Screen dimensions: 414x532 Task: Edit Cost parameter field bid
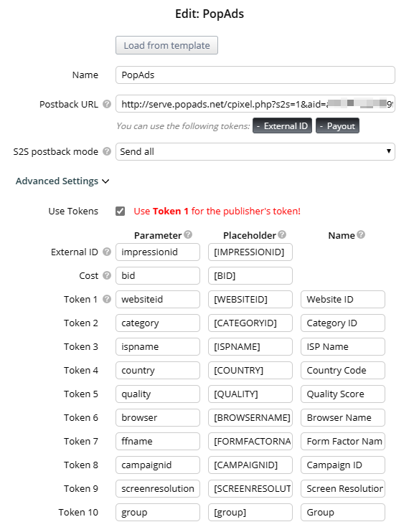[158, 275]
